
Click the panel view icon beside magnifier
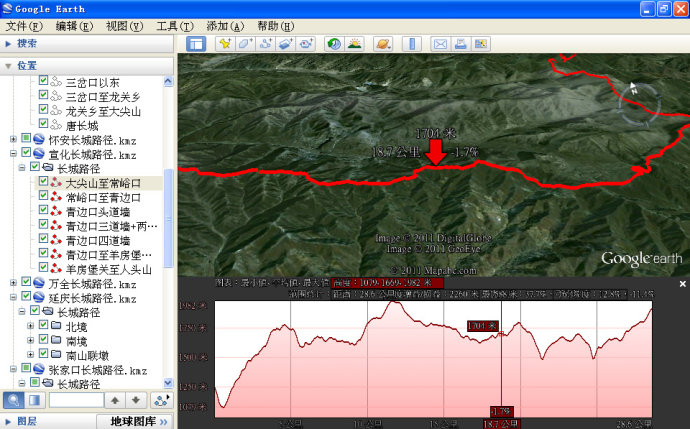[34, 400]
